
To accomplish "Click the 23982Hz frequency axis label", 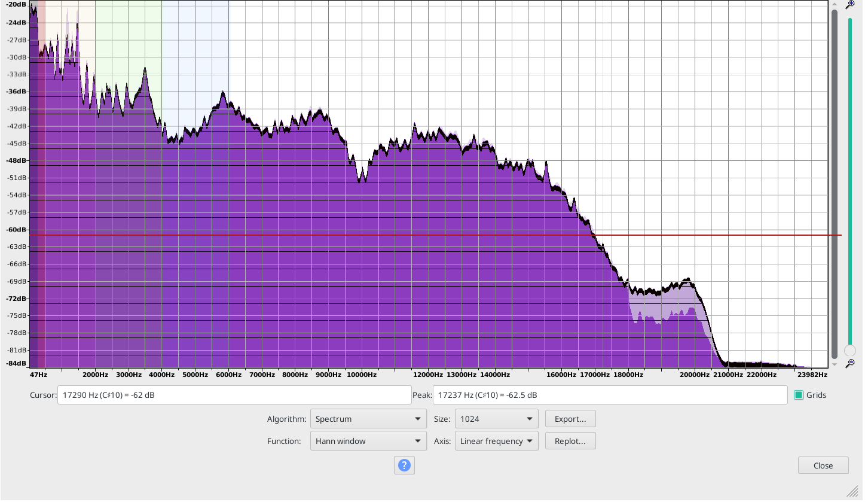I will [x=812, y=375].
